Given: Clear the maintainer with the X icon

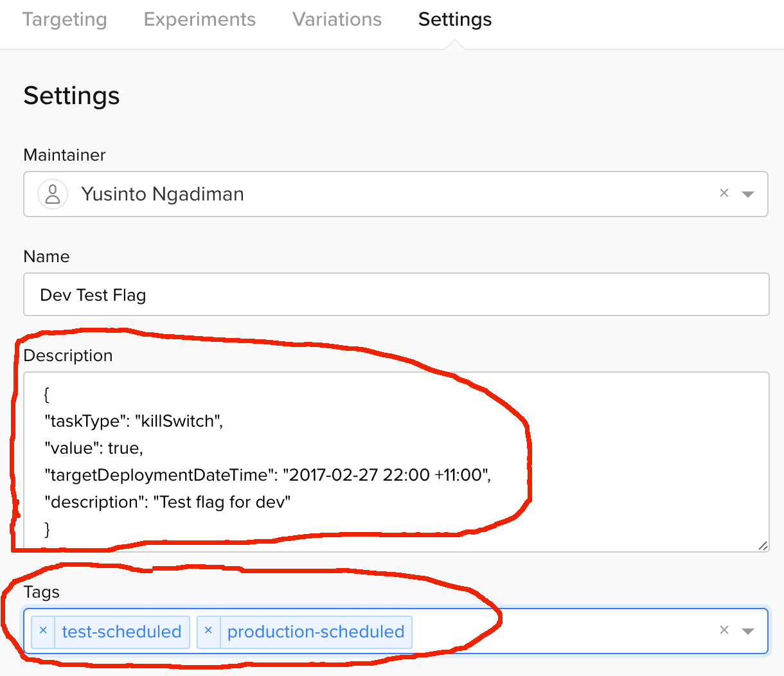Looking at the screenshot, I should pyautogui.click(x=724, y=193).
